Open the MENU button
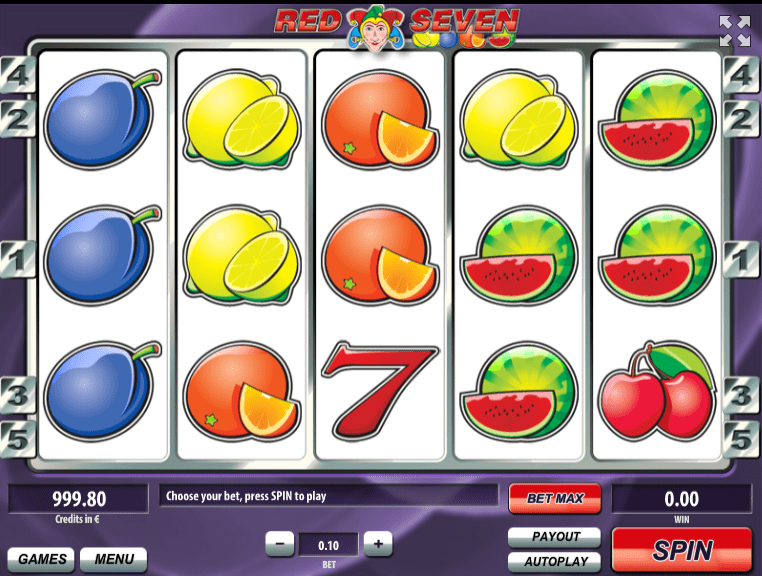This screenshot has height=576, width=762. [x=114, y=559]
